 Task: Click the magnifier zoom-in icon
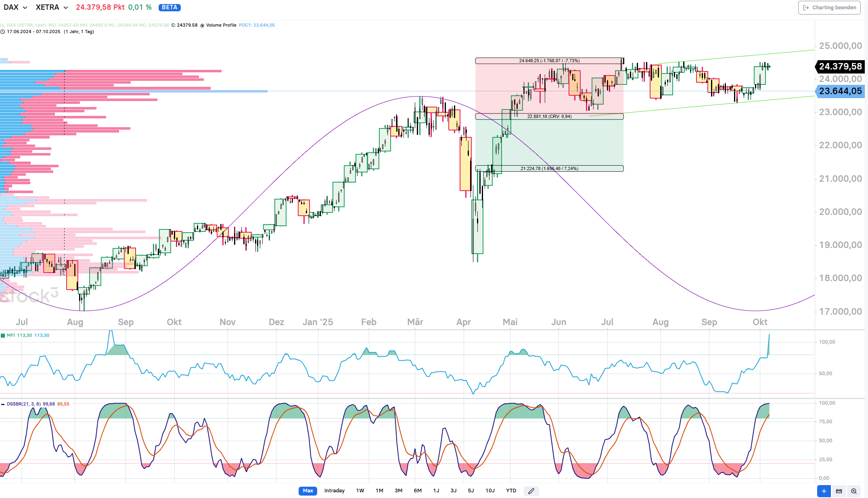point(854,491)
